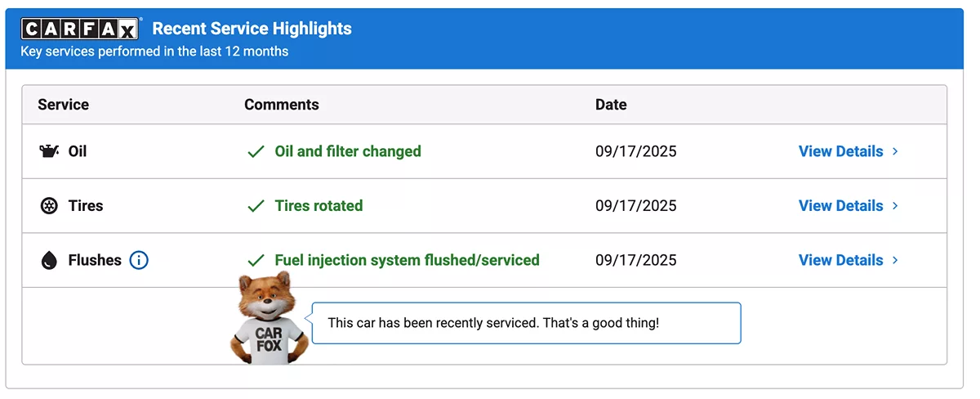This screenshot has width=980, height=399.
Task: Click the Car Fox mascot image
Action: [x=268, y=319]
